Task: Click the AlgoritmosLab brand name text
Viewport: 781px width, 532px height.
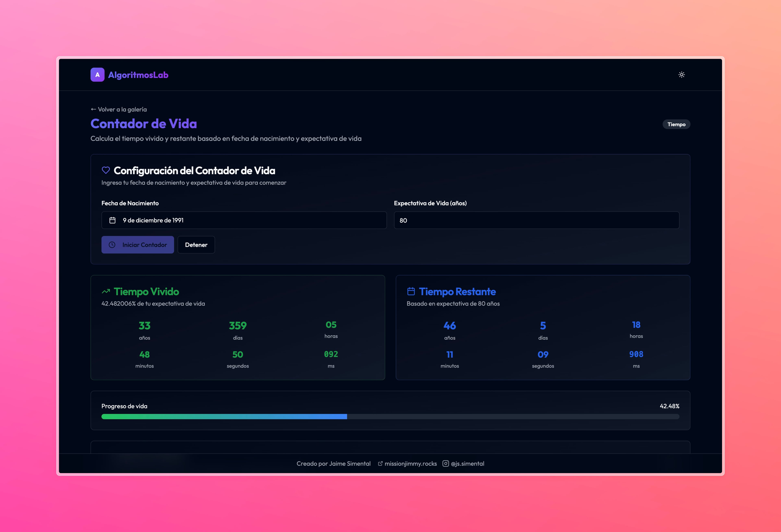Action: click(138, 75)
